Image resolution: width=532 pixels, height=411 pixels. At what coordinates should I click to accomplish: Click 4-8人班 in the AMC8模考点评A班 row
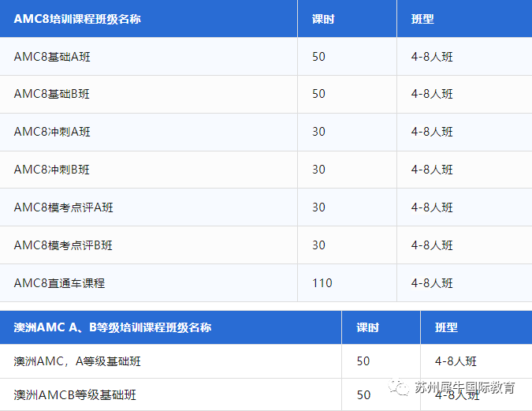pyautogui.click(x=432, y=207)
